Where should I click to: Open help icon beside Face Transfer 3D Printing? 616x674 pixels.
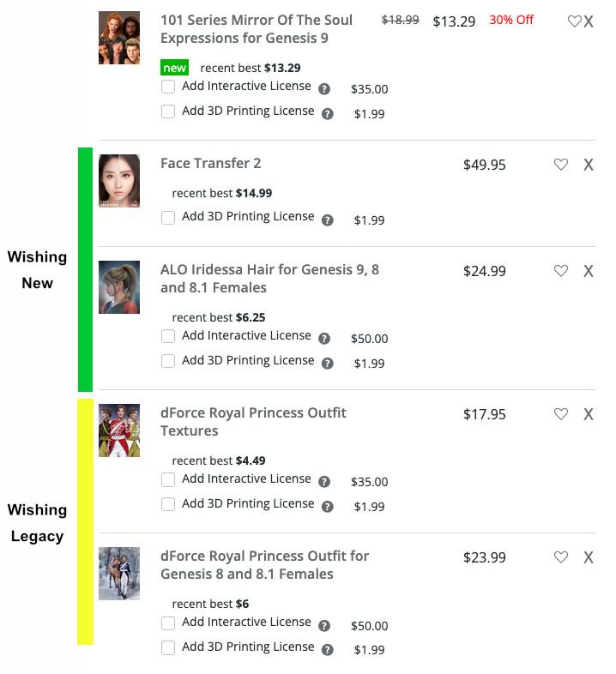(x=327, y=220)
